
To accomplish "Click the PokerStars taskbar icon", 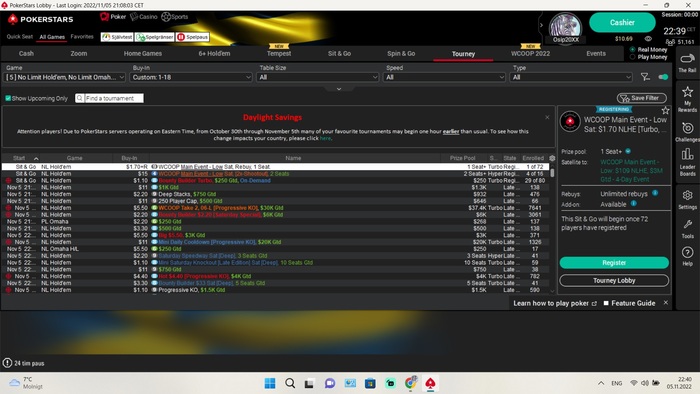I will 430,383.
